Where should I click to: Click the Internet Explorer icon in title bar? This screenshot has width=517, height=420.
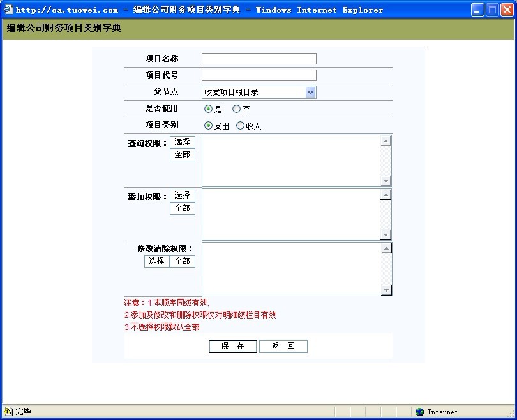tap(8, 10)
